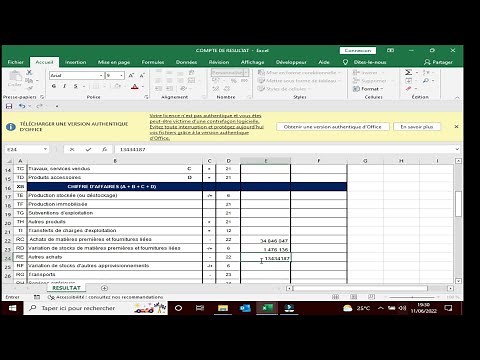Confirm entry with formula bar checkmark
The width and height of the screenshot is (480, 360).
88,150
